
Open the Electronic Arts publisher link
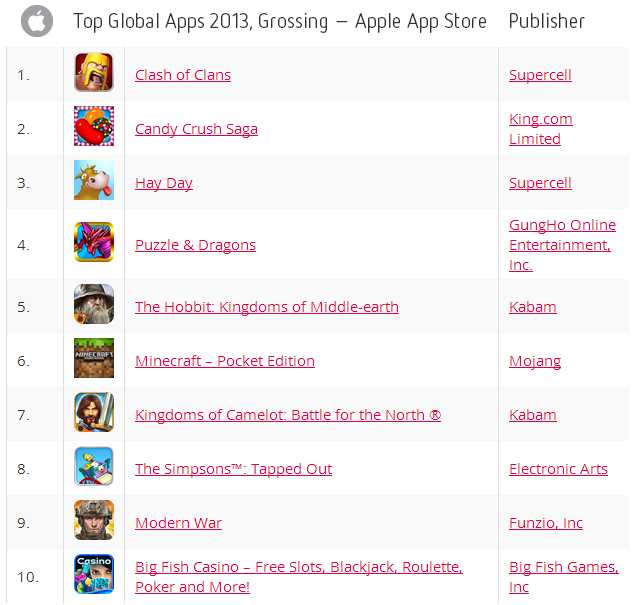click(558, 469)
